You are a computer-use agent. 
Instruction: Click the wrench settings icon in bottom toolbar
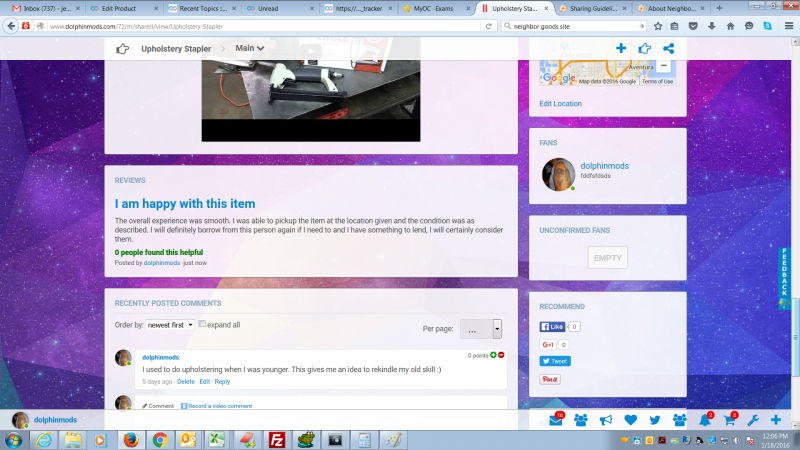tap(753, 420)
